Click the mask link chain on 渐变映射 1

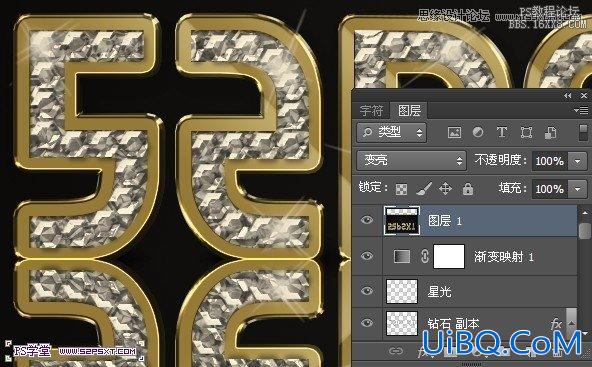coord(425,256)
